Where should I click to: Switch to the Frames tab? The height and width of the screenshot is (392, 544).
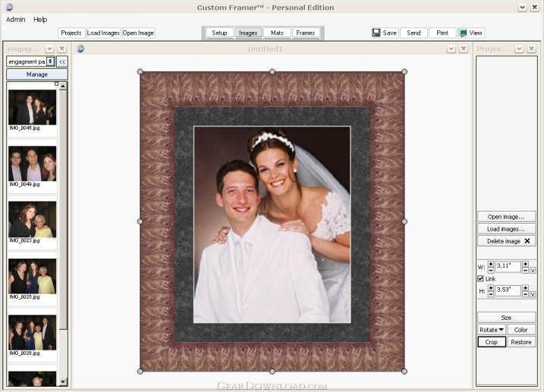tap(305, 33)
